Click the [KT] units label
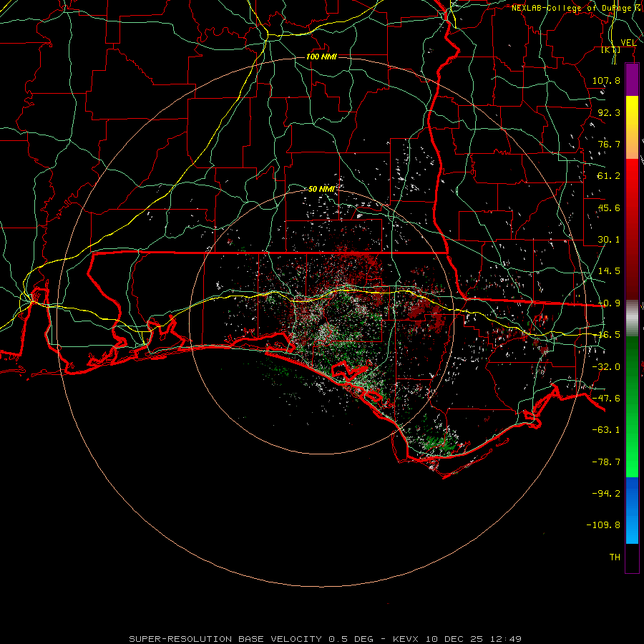 [611, 50]
